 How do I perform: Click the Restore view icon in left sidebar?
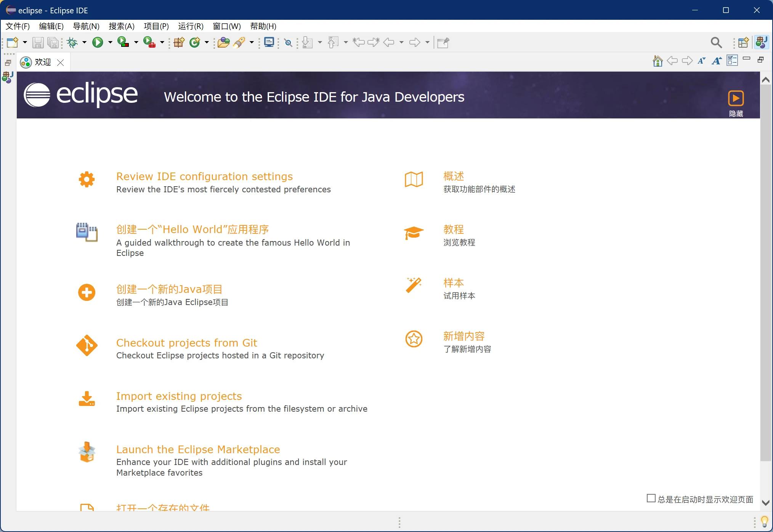(8, 63)
